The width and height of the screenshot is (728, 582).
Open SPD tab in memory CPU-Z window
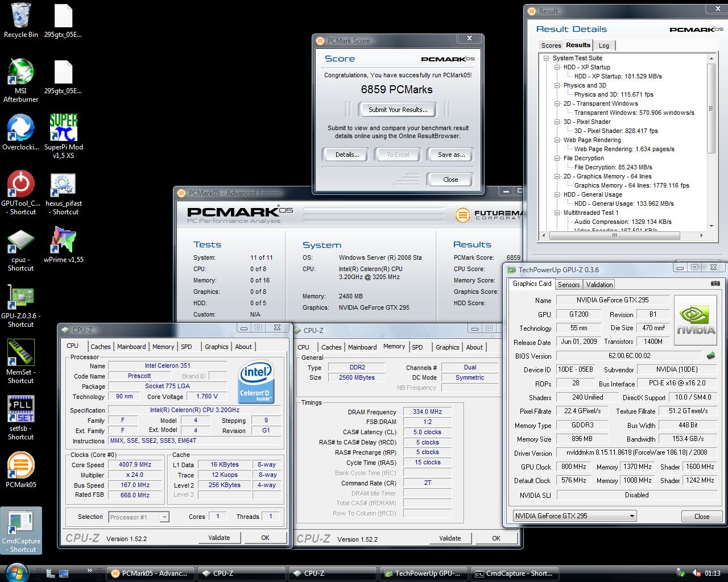point(417,347)
